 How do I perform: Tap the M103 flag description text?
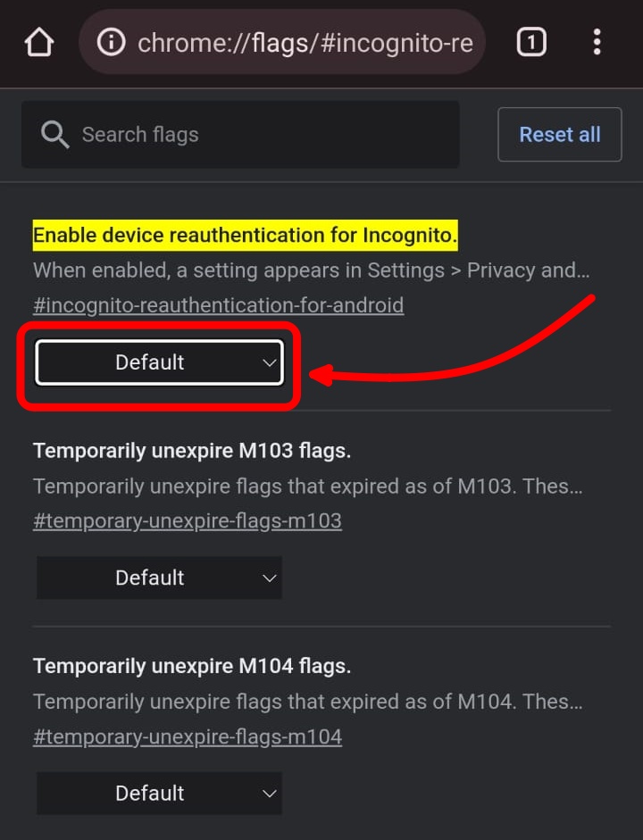(x=308, y=487)
